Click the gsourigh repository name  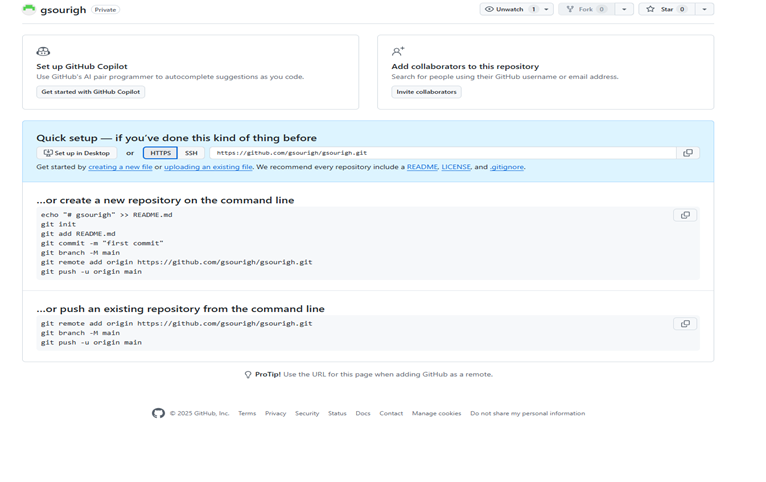(x=63, y=10)
